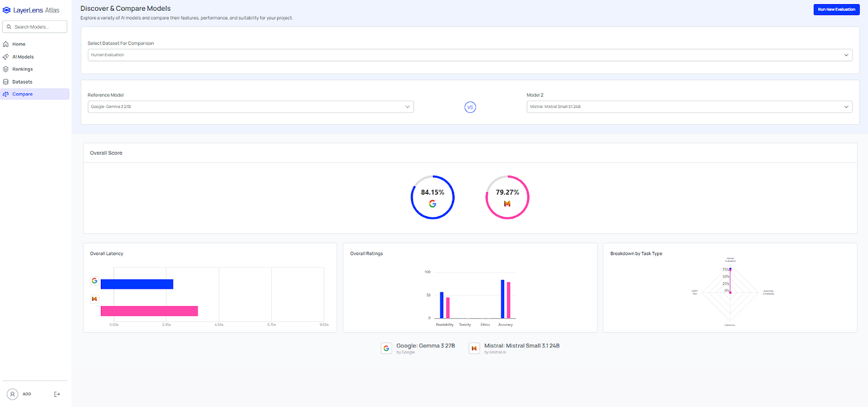Click the Home house icon in sidebar
The image size is (868, 407).
[6, 44]
